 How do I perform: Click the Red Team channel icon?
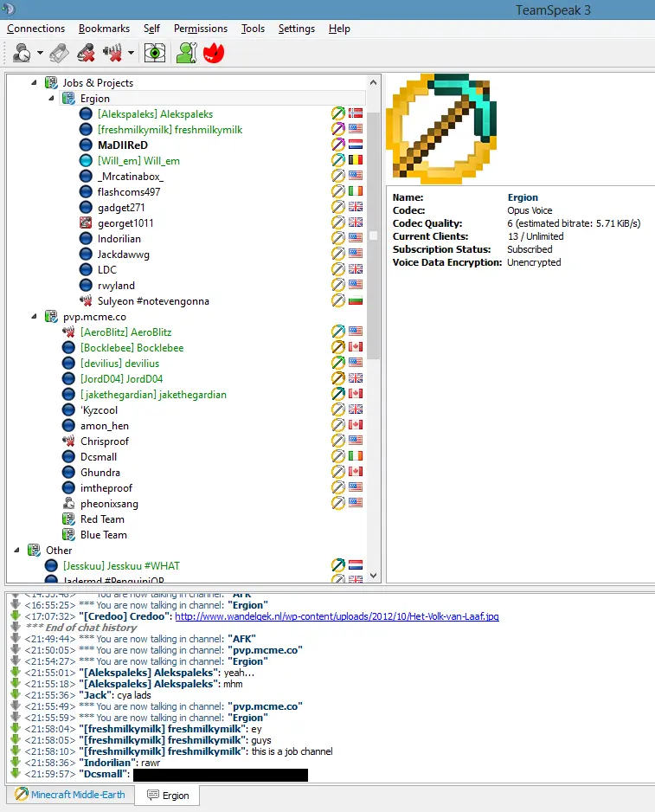pyautogui.click(x=68, y=519)
